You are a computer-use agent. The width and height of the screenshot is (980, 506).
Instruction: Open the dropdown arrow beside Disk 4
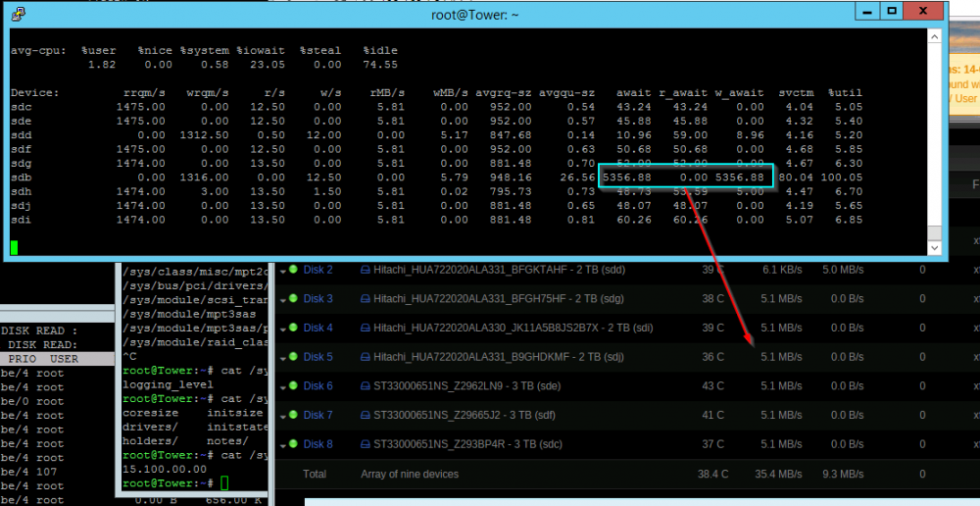284,329
